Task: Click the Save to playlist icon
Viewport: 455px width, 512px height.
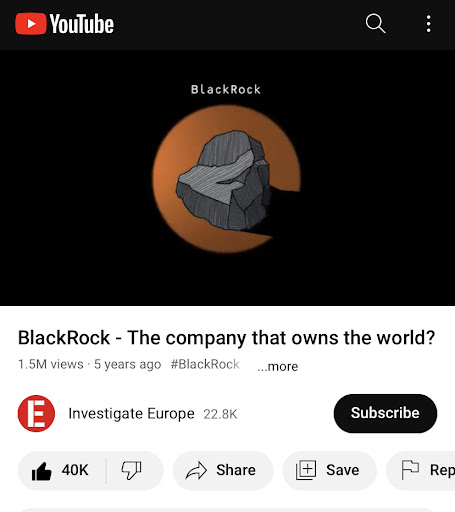Action: coord(306,470)
